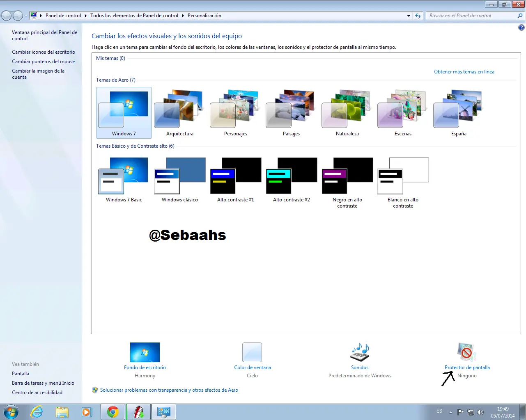Expand the address bar history dropdown

[x=409, y=16]
